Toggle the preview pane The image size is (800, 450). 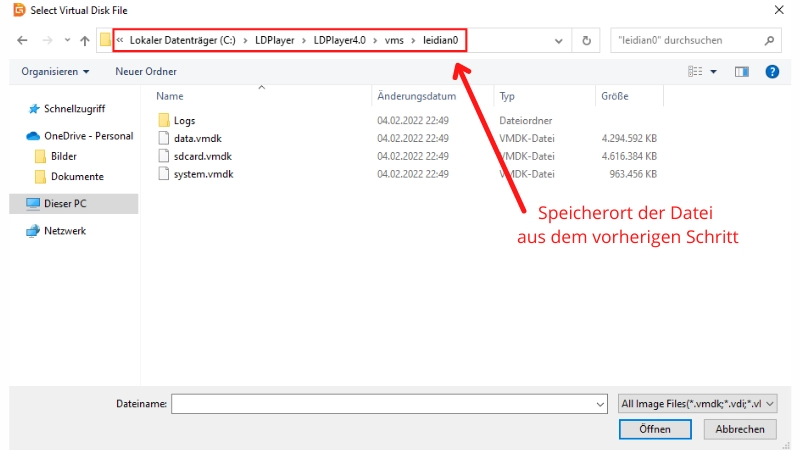742,72
